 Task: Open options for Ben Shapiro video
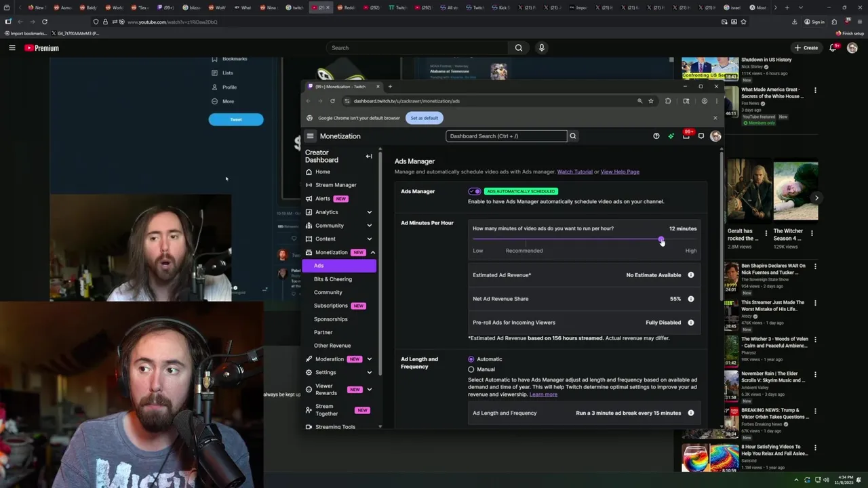point(815,266)
